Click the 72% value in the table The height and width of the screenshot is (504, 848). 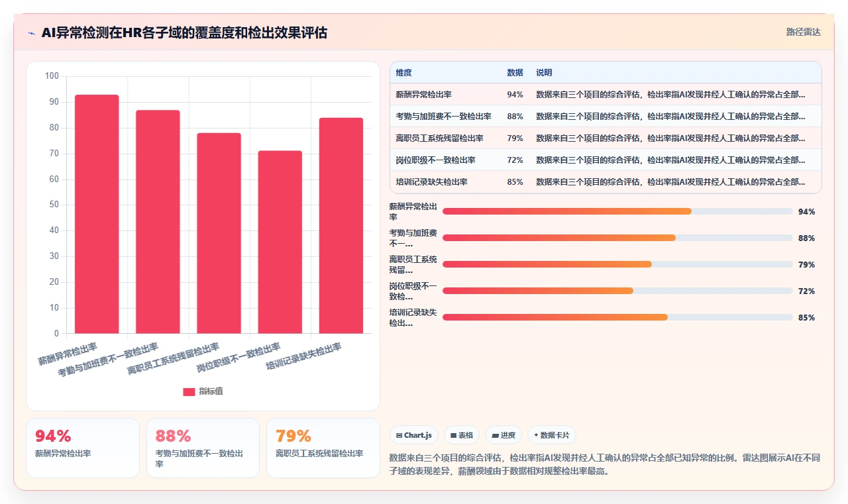(515, 160)
